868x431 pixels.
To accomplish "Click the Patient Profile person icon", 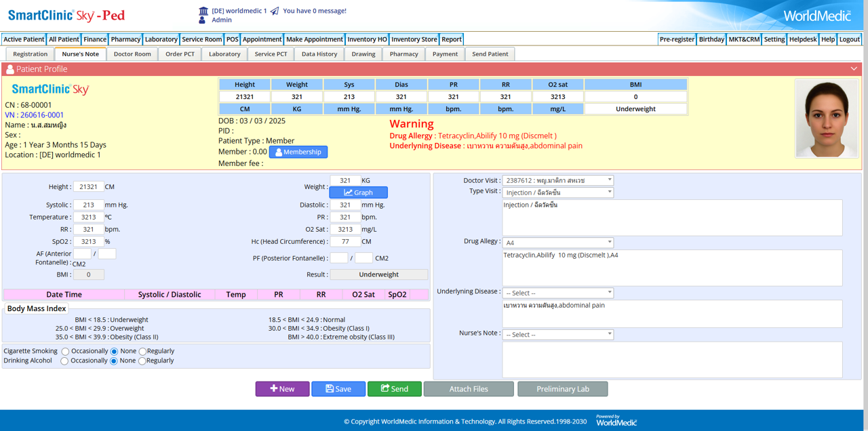I will click(x=9, y=69).
